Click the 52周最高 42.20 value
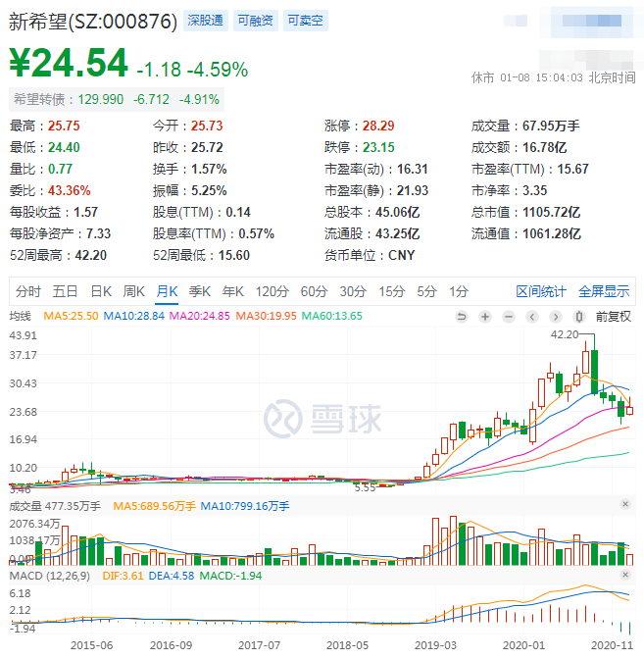 pyautogui.click(x=91, y=256)
